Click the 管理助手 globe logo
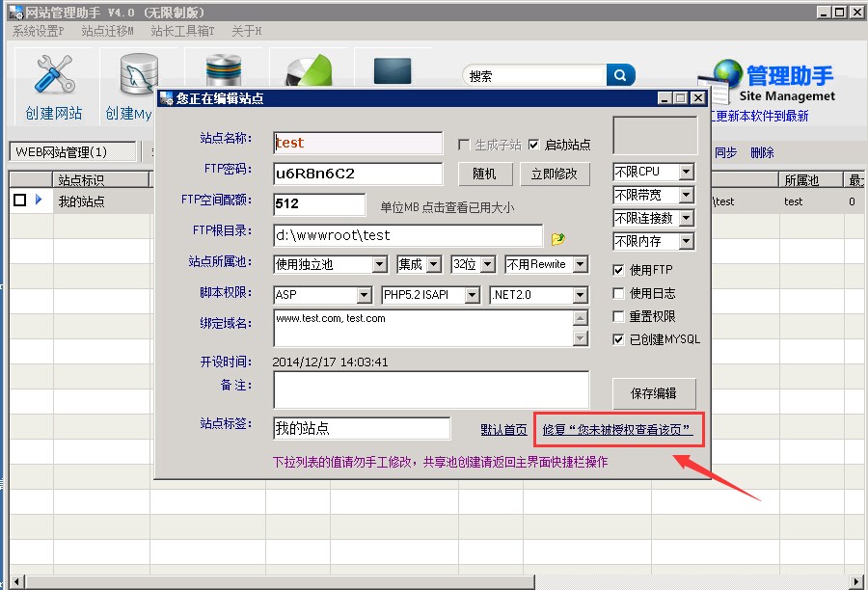 tap(727, 79)
